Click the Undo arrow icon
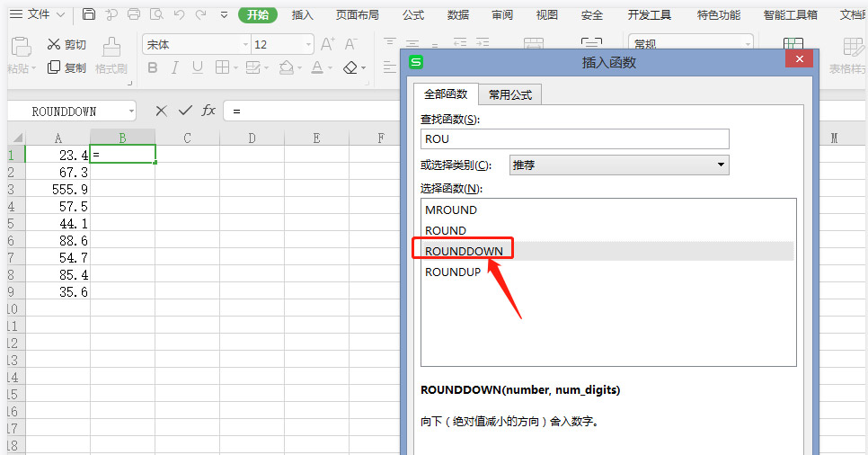Viewport: 868px width, 455px height. coord(179,14)
